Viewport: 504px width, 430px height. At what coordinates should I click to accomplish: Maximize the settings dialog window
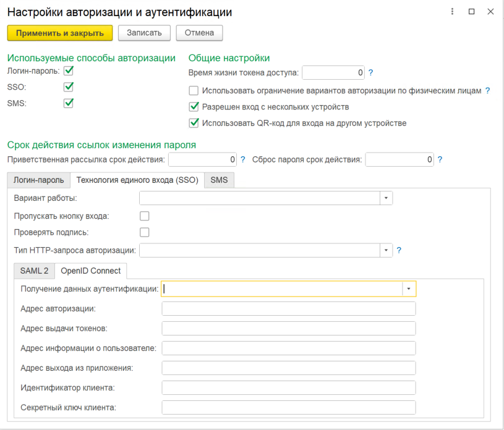(472, 12)
